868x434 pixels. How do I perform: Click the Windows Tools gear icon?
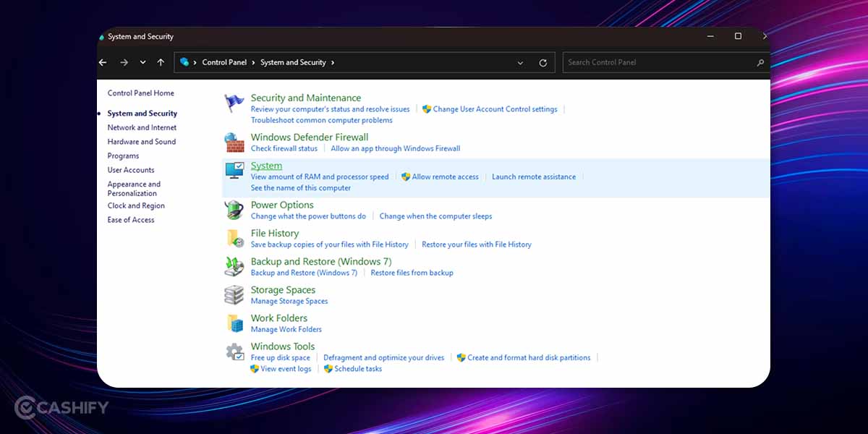click(234, 352)
